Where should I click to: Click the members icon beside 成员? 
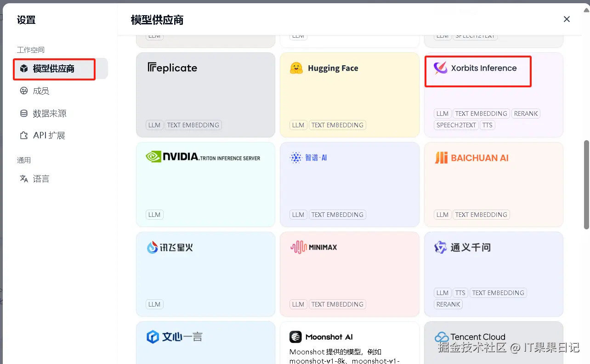point(24,91)
